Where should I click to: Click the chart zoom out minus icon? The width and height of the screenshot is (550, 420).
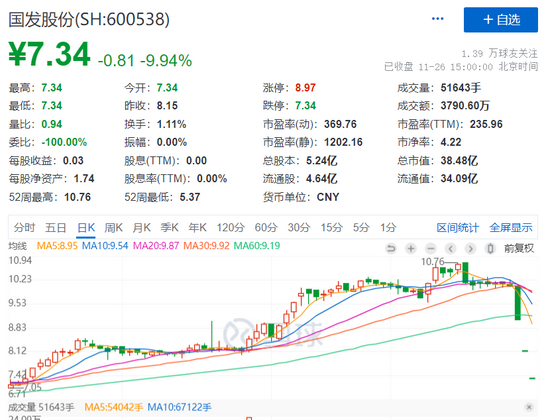click(430, 249)
